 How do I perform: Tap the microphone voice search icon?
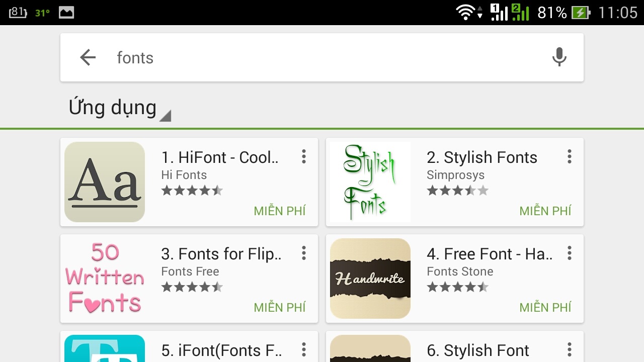[x=559, y=57]
